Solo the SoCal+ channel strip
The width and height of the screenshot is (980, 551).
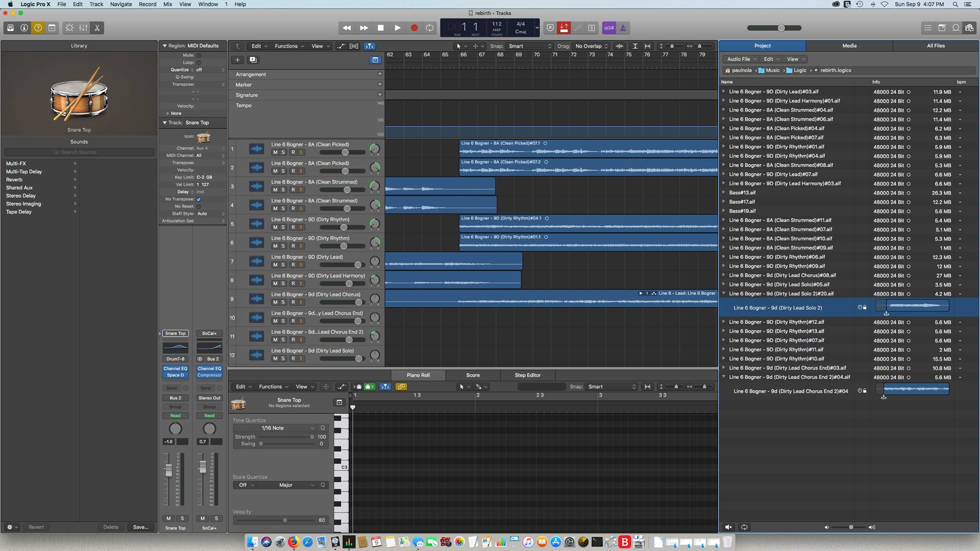click(x=216, y=518)
